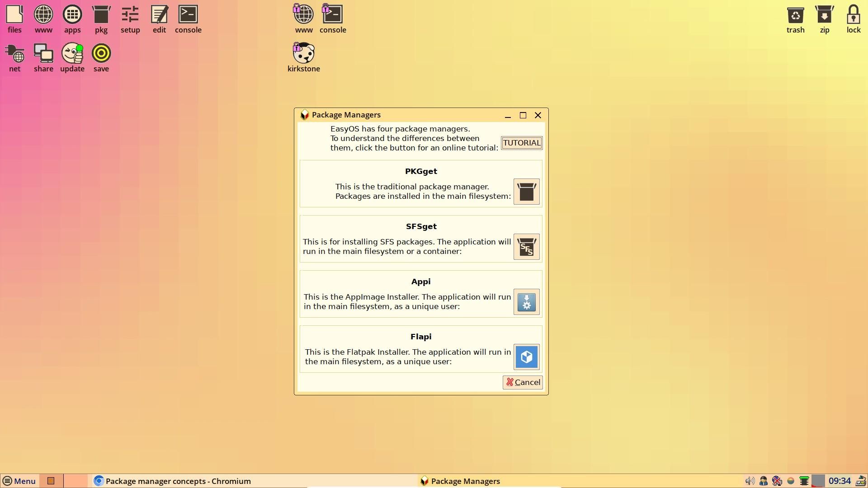Start the Flapi Flatpak installer
Screen dimensions: 868x488
(526, 357)
